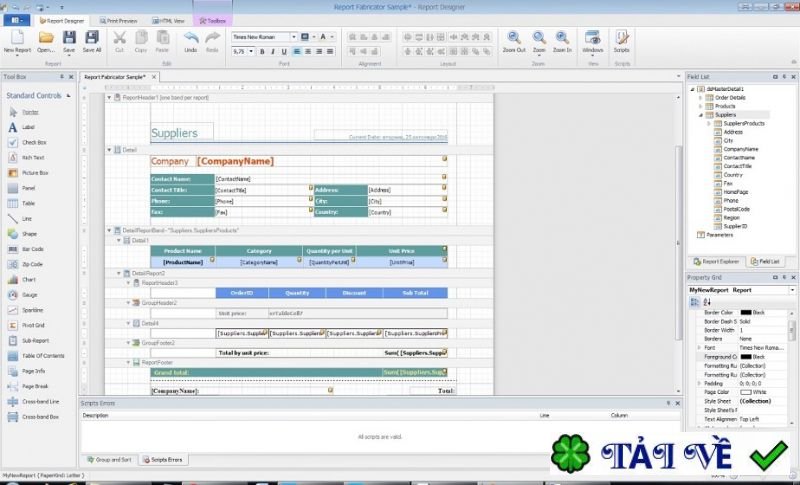Toggle italic font formatting
This screenshot has width=800, height=485.
click(x=273, y=52)
